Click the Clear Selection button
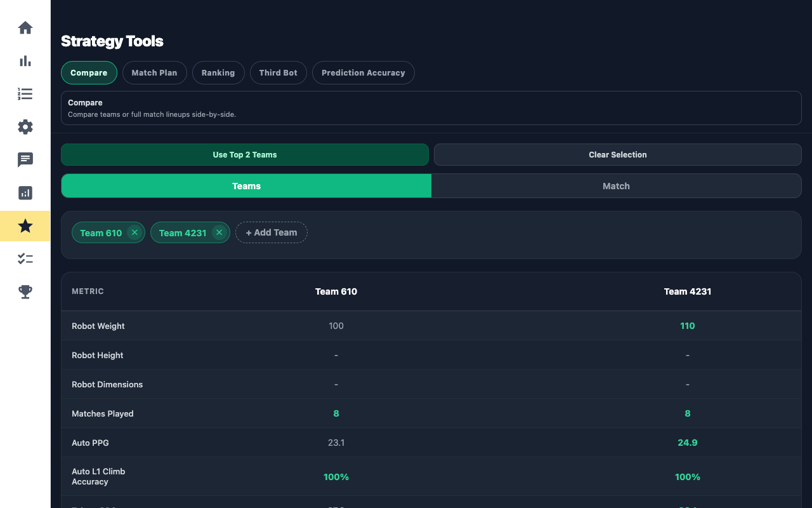The image size is (812, 508). coord(618,154)
